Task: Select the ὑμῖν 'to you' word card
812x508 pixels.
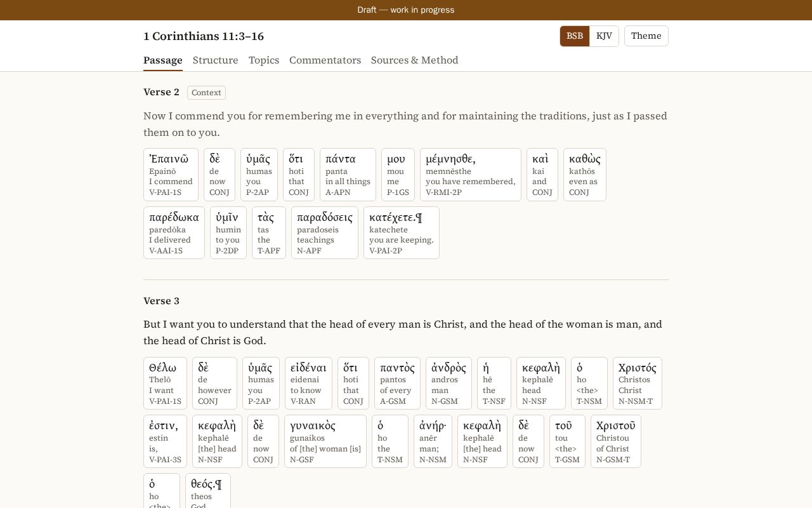Action: coord(228,233)
